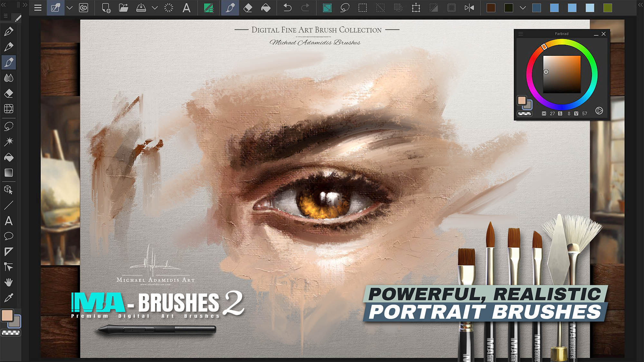Select the Eraser tool in left toolbar

coord(9,93)
